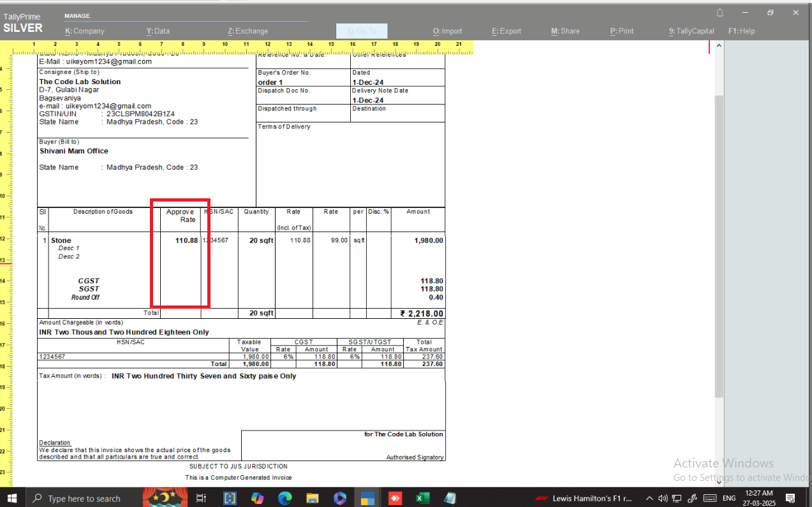Open Copilot icon in taskbar
The height and width of the screenshot is (507, 812).
[257, 498]
